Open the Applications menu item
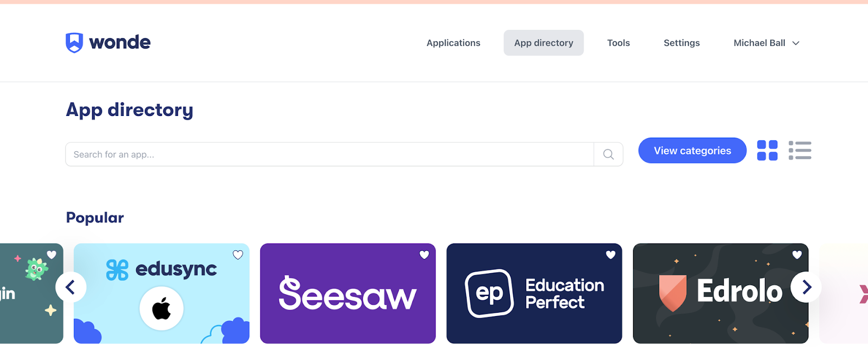 click(x=453, y=43)
